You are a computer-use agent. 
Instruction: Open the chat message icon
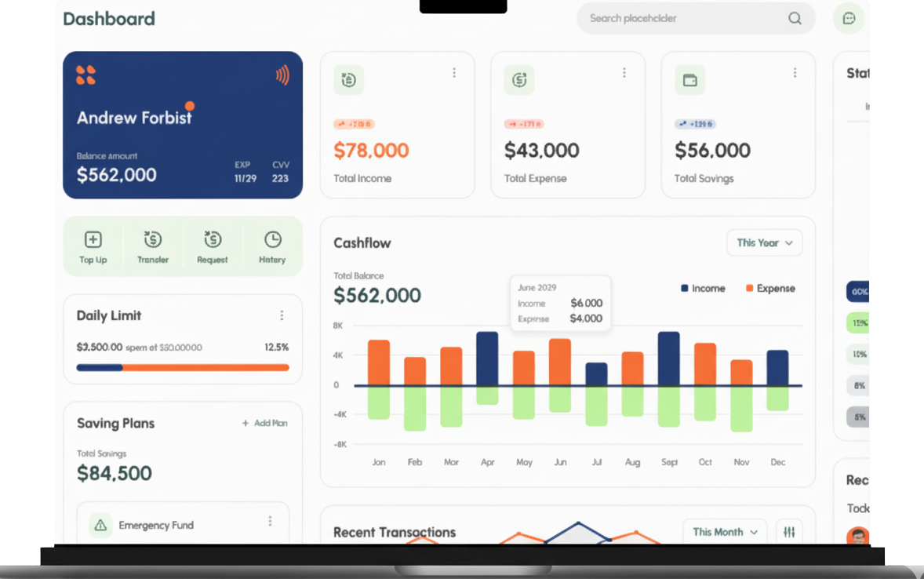tap(849, 18)
